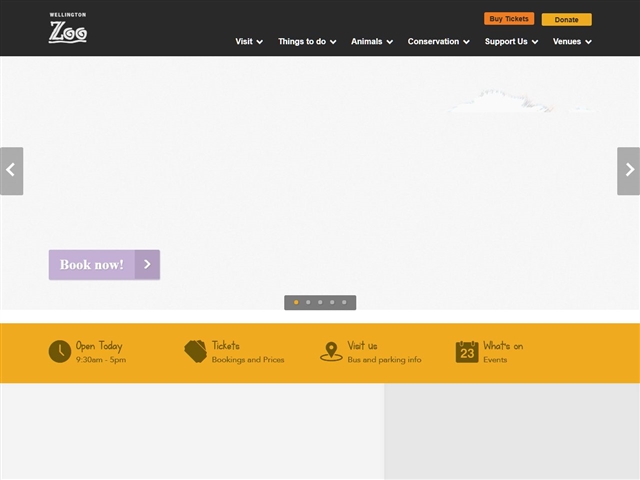The height and width of the screenshot is (480, 640).
Task: Open the Conservation menu item
Action: point(438,42)
